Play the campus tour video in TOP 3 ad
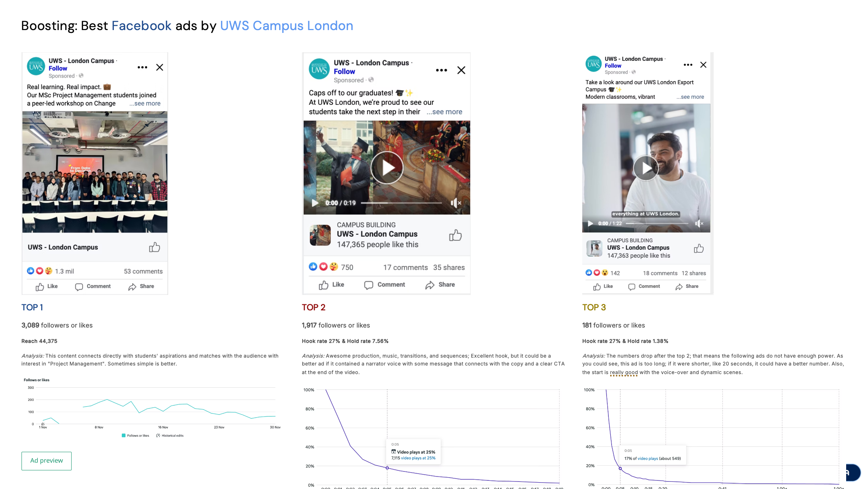 pyautogui.click(x=646, y=168)
